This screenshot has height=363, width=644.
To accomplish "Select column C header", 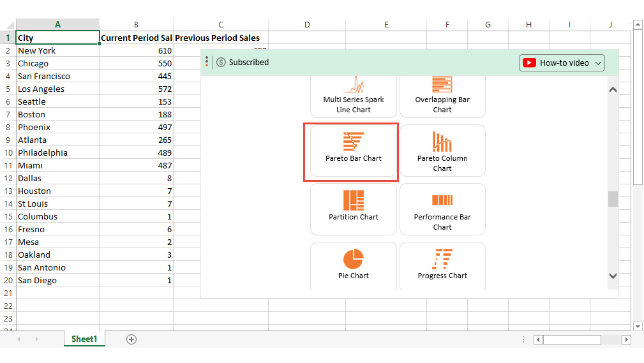I will point(221,25).
